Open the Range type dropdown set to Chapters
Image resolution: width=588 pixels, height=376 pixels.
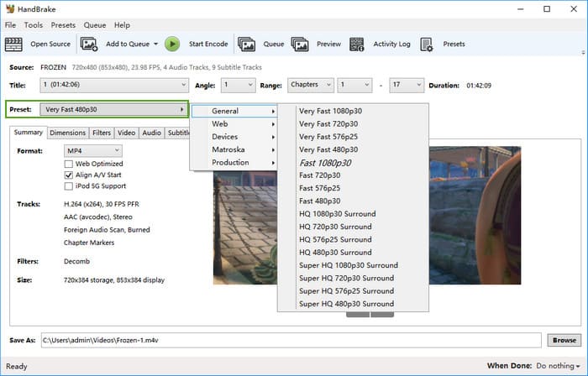pyautogui.click(x=310, y=85)
